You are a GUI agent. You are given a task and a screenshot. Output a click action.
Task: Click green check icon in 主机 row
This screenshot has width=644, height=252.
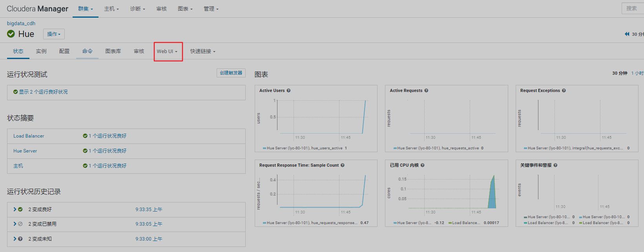85,166
